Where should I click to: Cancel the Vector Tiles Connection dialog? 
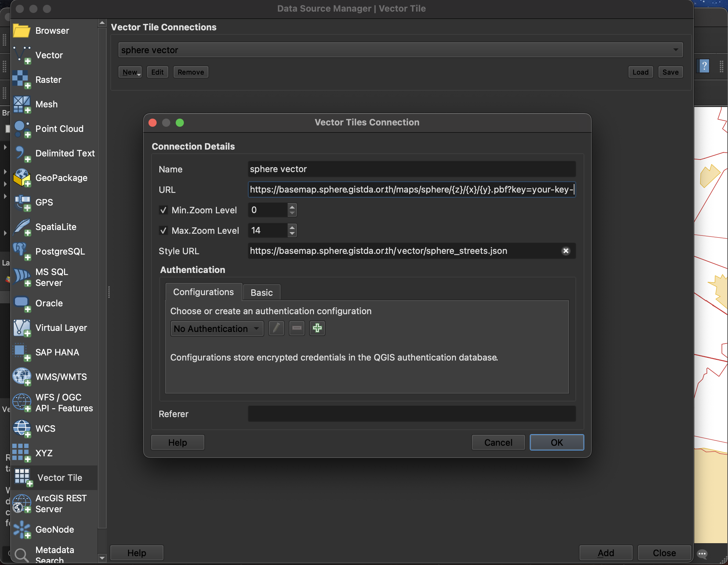tap(498, 442)
